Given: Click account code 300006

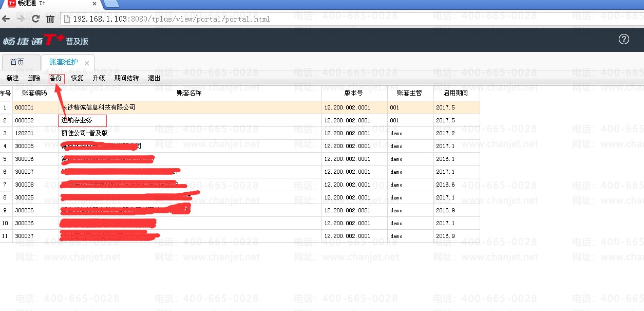Looking at the screenshot, I should [x=24, y=159].
